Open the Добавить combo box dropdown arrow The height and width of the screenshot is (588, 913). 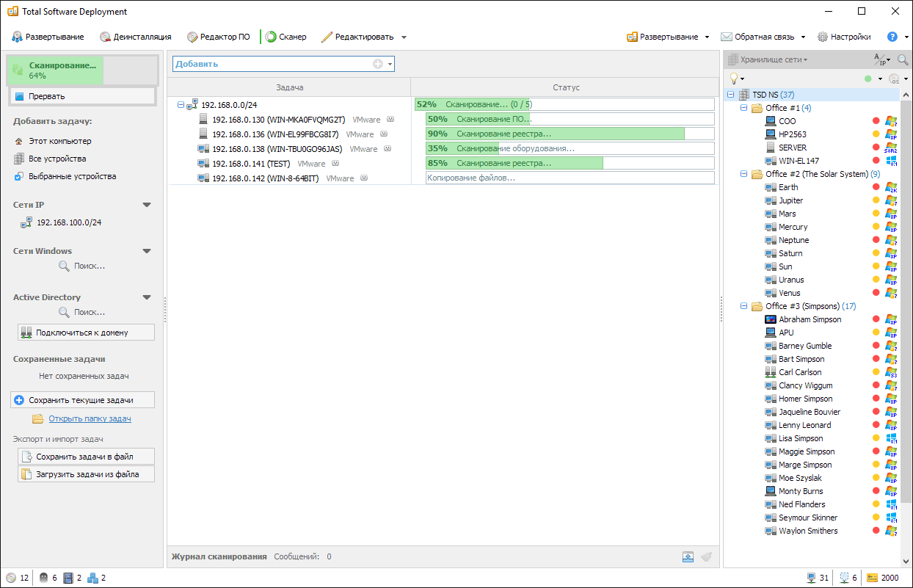(x=390, y=64)
